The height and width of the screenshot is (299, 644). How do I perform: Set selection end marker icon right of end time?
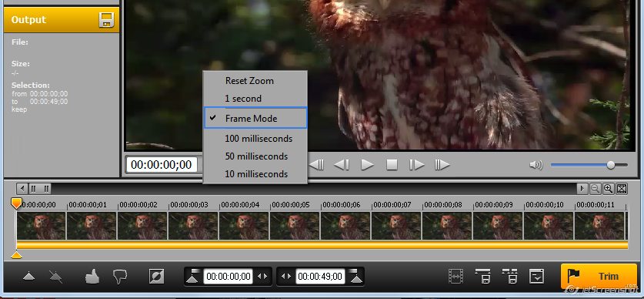[356, 277]
